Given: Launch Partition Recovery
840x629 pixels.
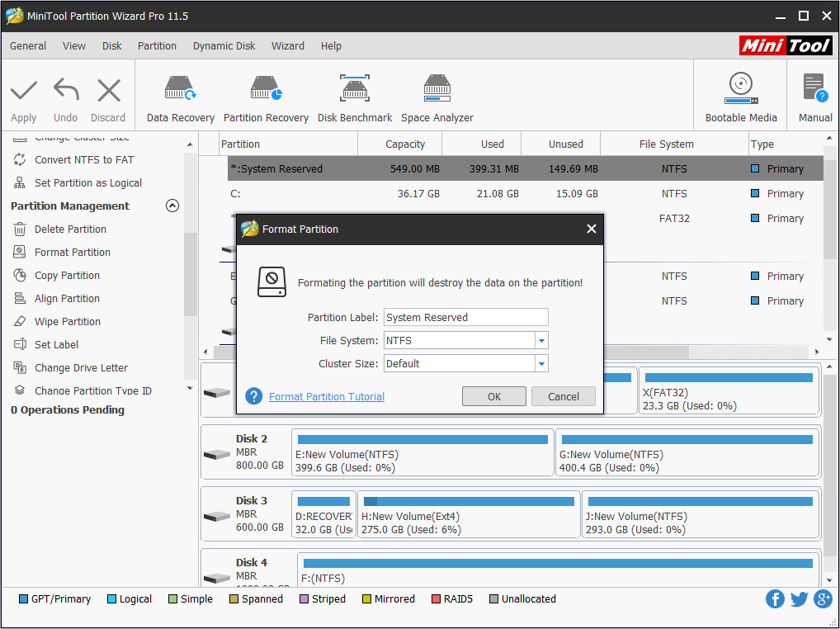Looking at the screenshot, I should tap(266, 96).
